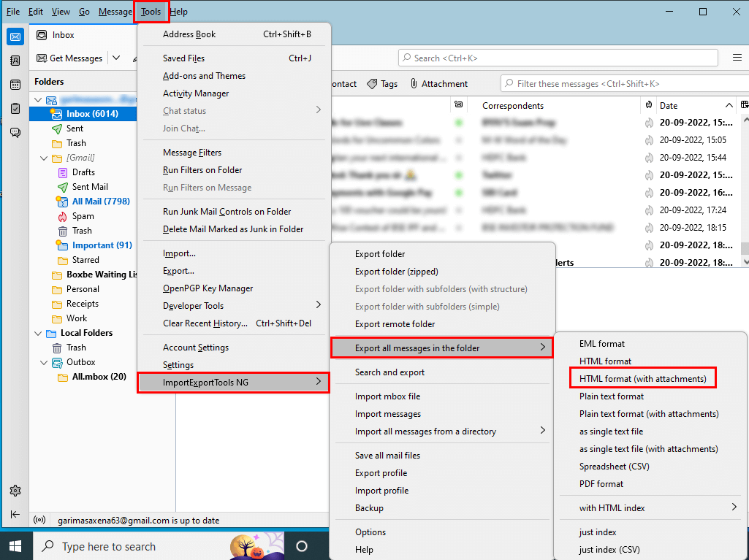This screenshot has width=749, height=560.
Task: Choose Address Book from Tools menu
Action: 234,34
